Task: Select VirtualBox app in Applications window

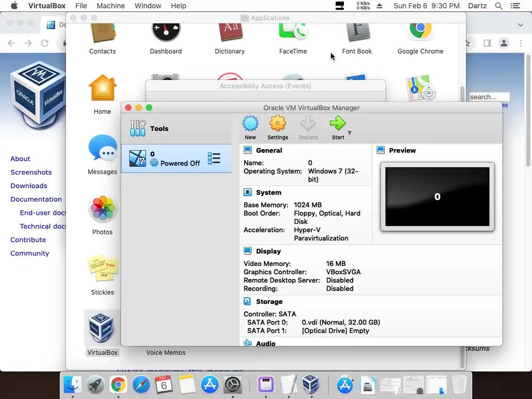Action: click(102, 333)
